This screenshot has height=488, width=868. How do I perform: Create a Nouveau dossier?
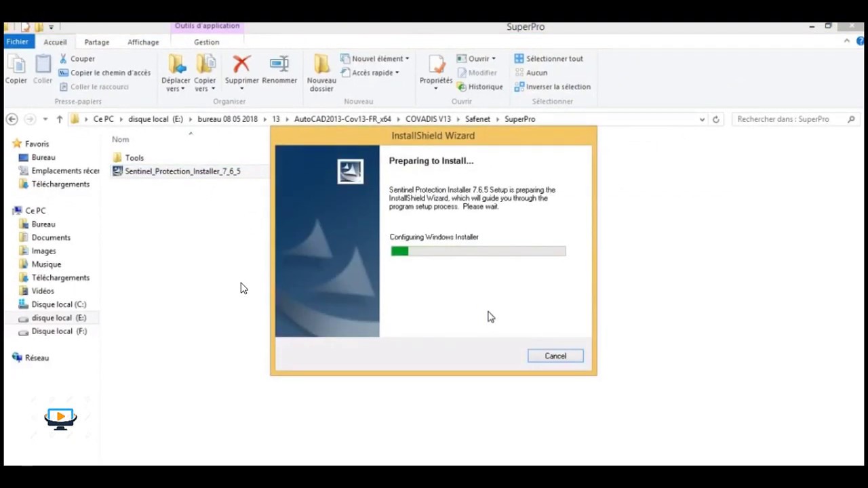[321, 73]
